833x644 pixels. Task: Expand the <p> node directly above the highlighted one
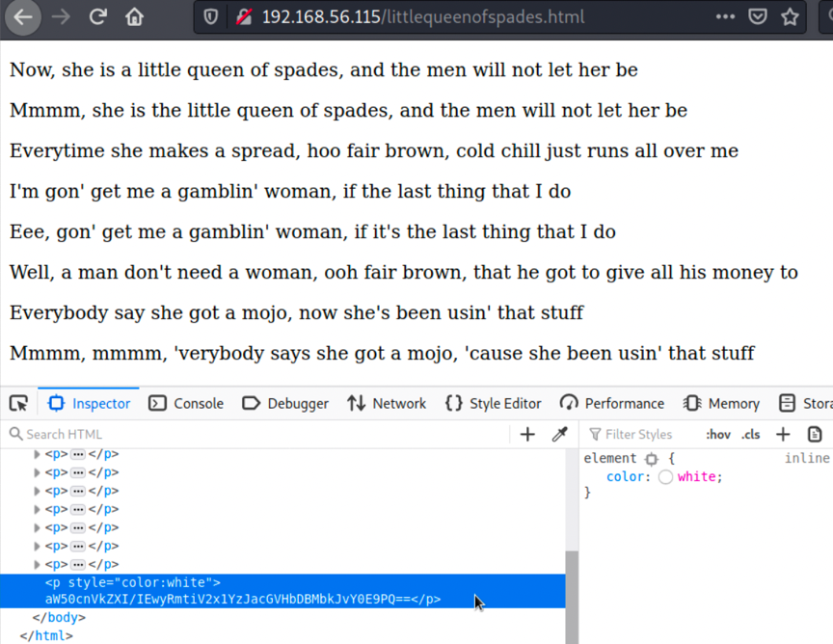(37, 564)
